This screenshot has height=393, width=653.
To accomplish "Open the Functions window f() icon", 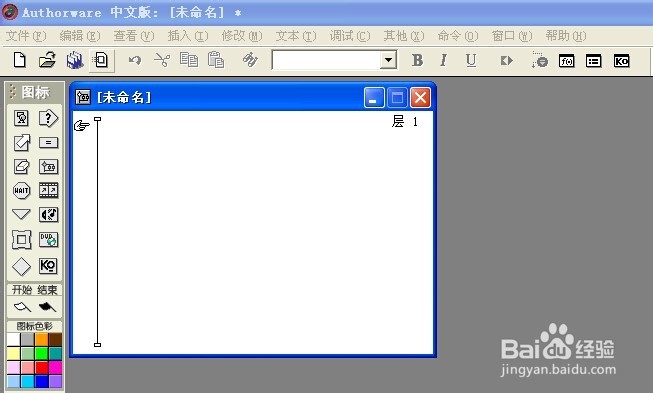I will [566, 61].
